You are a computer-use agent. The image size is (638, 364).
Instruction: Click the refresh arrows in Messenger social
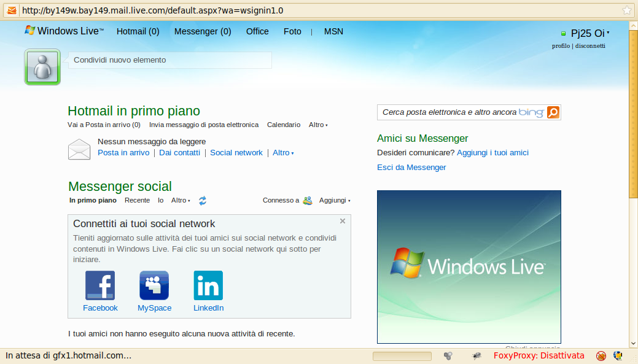click(x=203, y=201)
